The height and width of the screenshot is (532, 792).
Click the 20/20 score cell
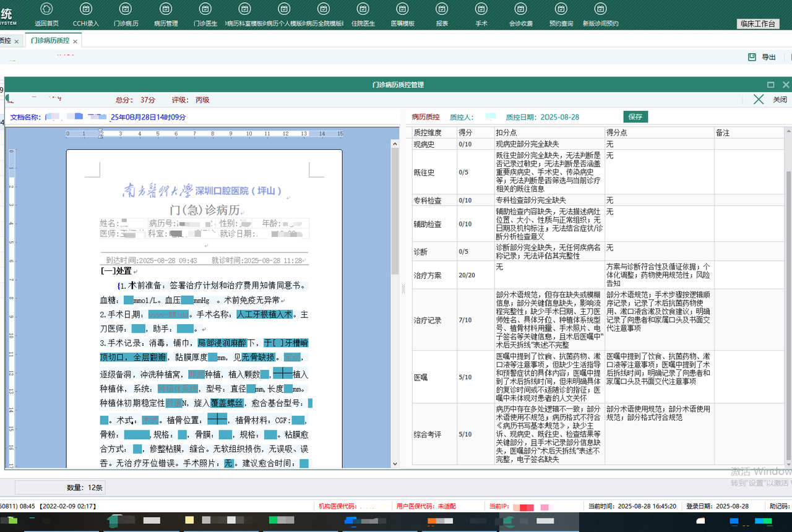(x=475, y=275)
